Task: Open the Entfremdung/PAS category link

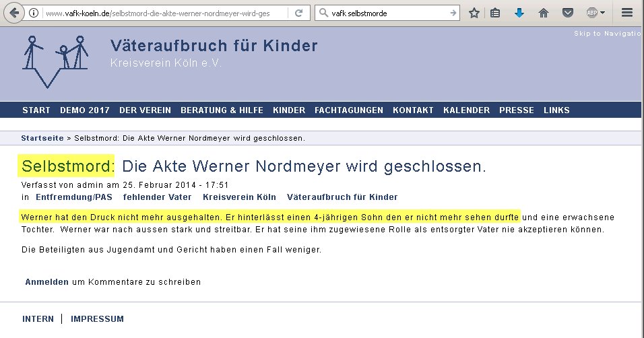Action: pyautogui.click(x=74, y=197)
